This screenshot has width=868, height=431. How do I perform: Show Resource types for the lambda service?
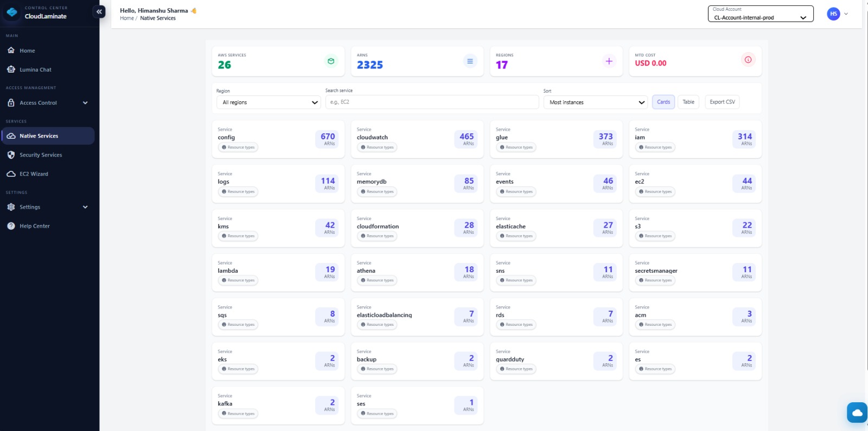point(238,280)
